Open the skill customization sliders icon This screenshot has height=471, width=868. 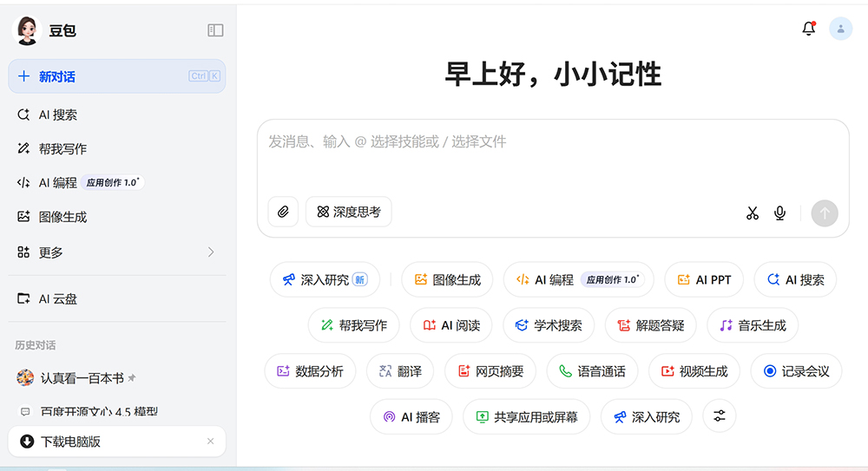point(719,416)
